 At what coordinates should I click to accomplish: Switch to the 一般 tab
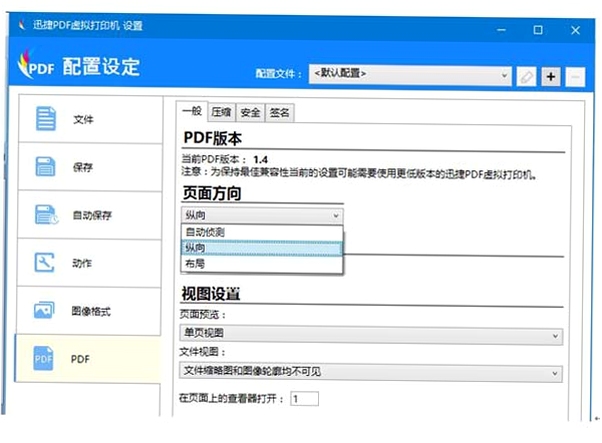(x=192, y=112)
